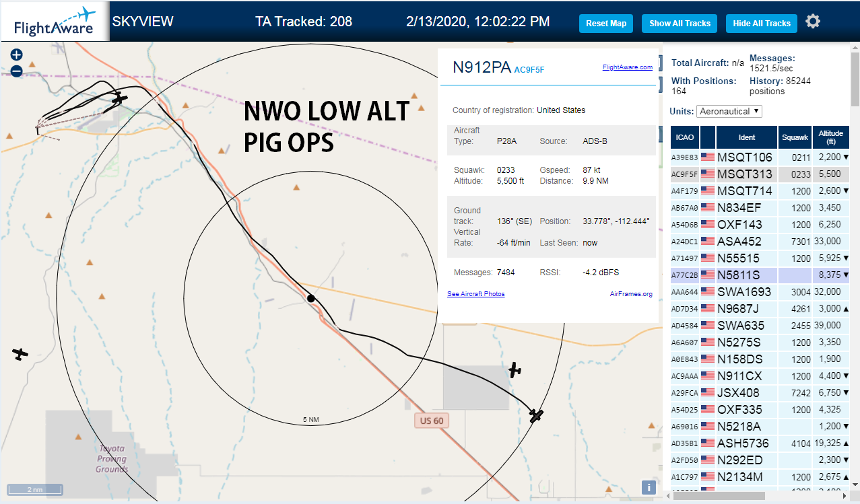
Task: Select aircraft N158DS in the list
Action: pyautogui.click(x=760, y=359)
